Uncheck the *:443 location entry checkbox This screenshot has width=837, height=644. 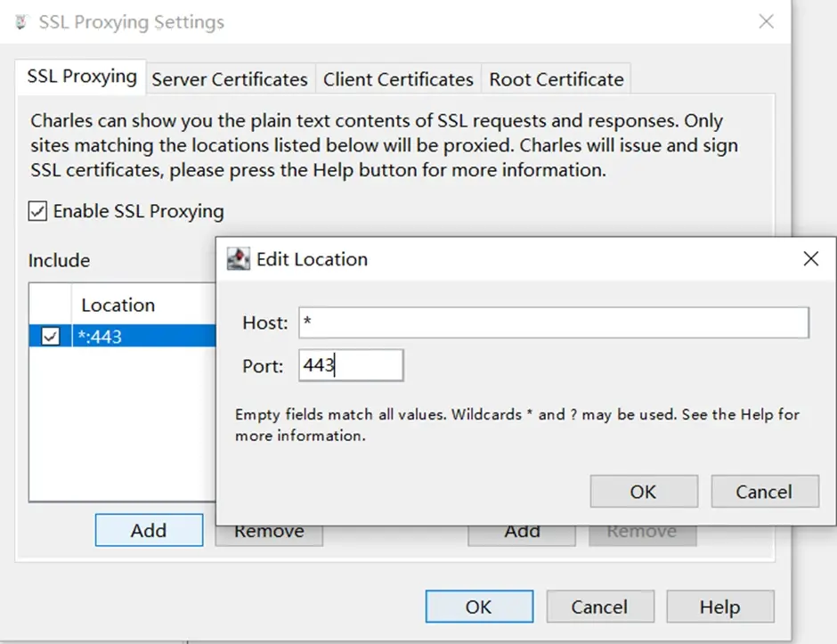click(x=51, y=336)
